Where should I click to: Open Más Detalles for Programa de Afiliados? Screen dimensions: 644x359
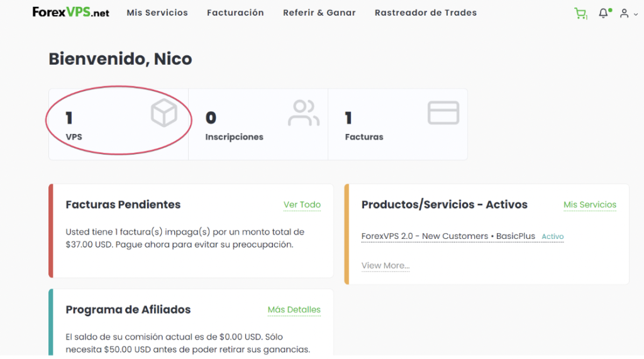coord(294,309)
